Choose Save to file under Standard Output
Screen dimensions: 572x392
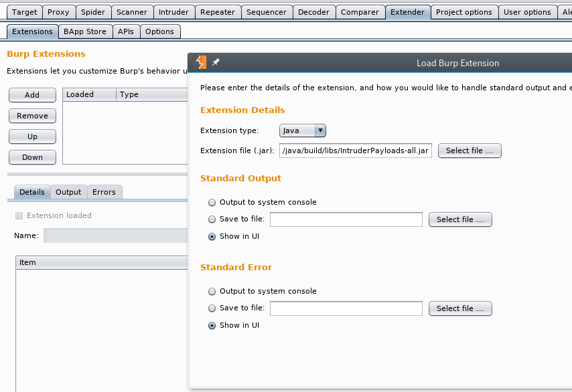212,219
